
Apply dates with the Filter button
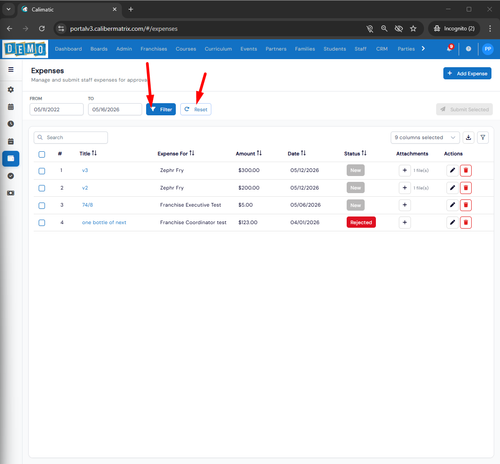pos(161,109)
